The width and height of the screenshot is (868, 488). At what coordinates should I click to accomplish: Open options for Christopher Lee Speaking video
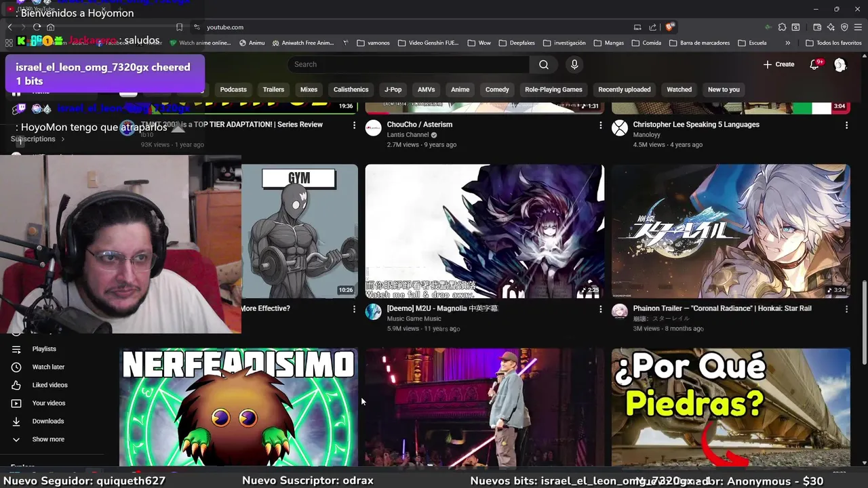click(x=846, y=125)
